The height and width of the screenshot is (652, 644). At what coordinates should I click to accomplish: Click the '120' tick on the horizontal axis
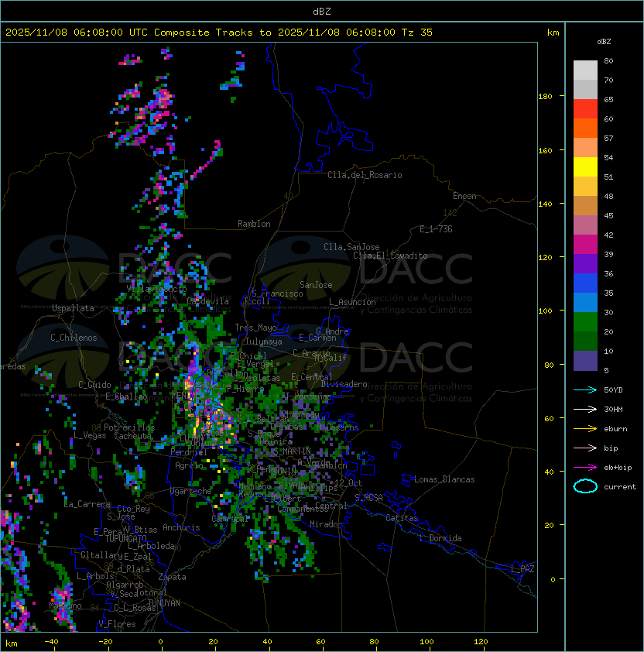481,642
